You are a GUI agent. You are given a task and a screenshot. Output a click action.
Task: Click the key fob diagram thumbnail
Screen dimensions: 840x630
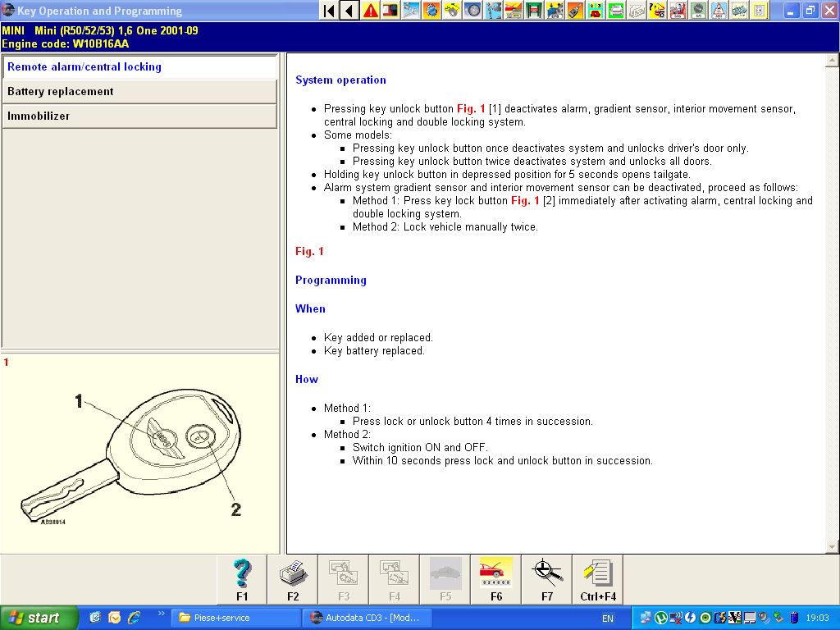pyautogui.click(x=139, y=455)
